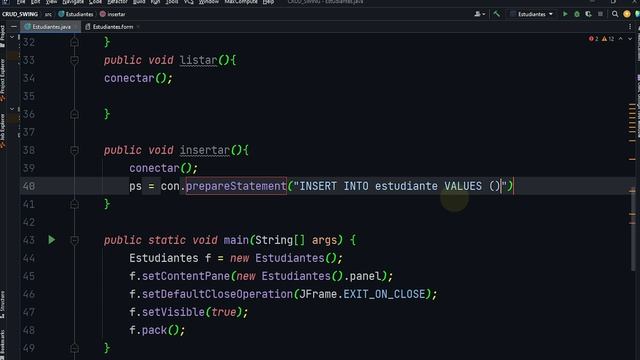This screenshot has height=360, width=640.
Task: Click the underlined listar method name
Action: click(199, 60)
